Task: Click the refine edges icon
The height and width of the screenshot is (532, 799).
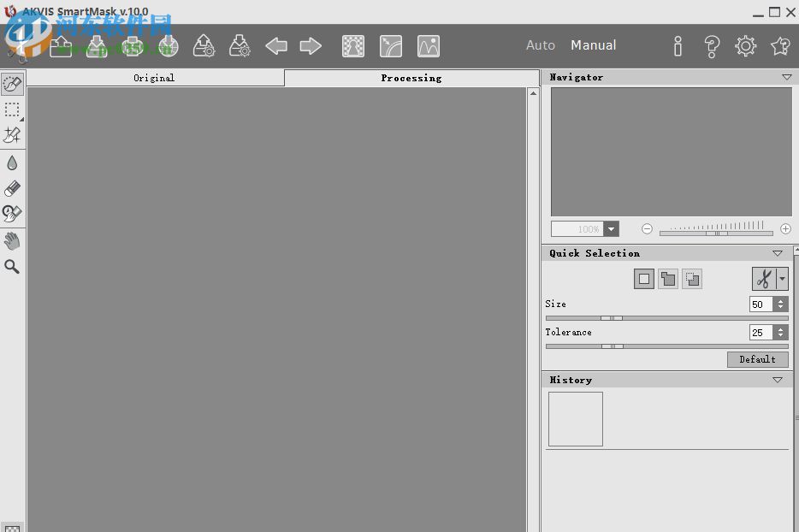Action: (x=391, y=46)
